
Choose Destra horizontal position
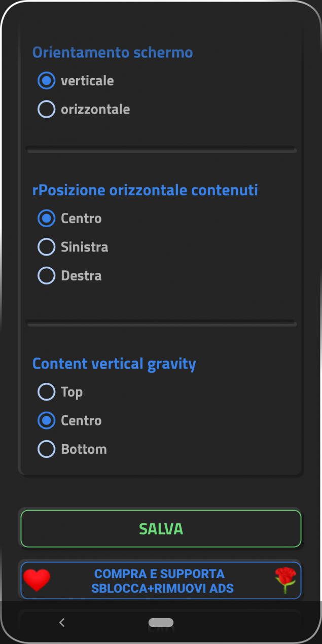(69, 275)
